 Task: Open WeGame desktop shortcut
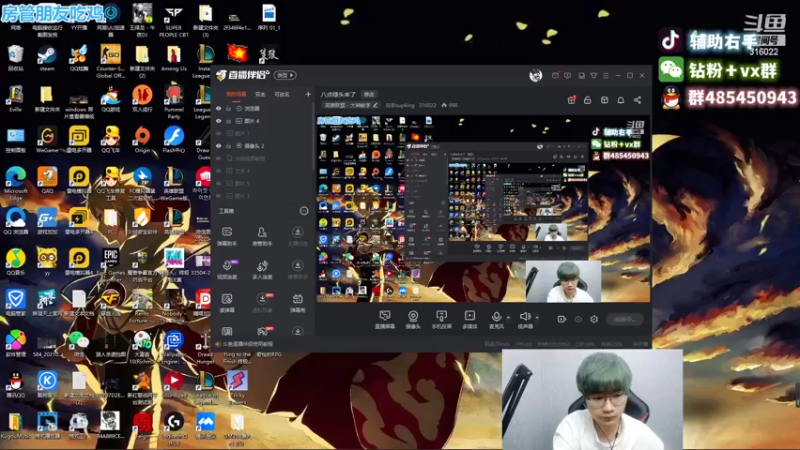[x=47, y=140]
